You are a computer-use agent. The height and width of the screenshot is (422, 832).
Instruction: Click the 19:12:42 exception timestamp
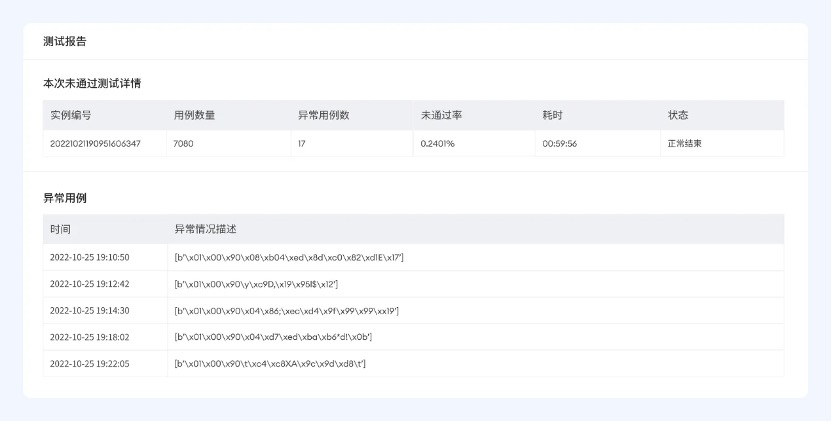coord(90,284)
